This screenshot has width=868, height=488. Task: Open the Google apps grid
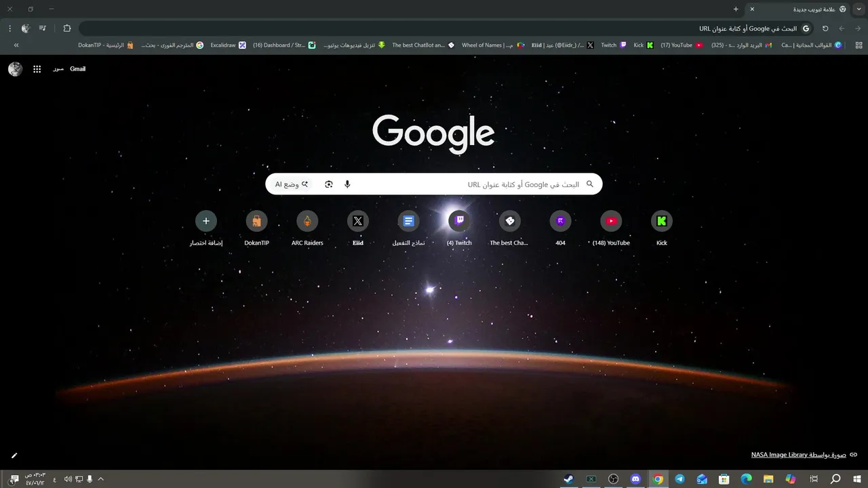tap(37, 69)
